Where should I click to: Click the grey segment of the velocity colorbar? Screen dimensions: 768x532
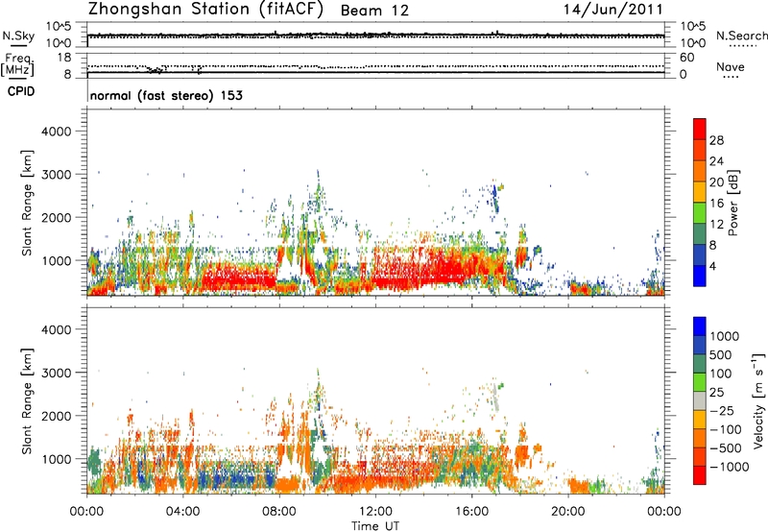[700, 401]
